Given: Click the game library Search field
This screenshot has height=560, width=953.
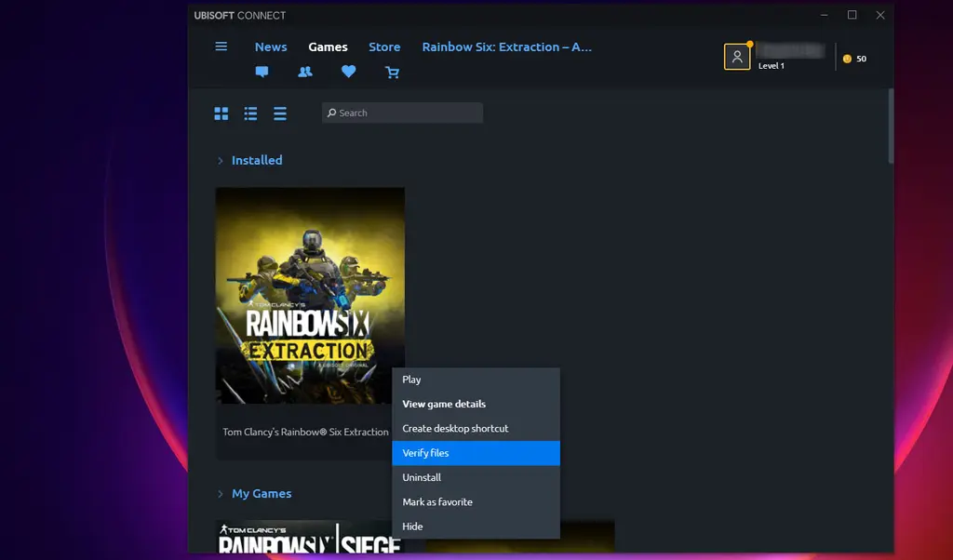Looking at the screenshot, I should coord(402,113).
